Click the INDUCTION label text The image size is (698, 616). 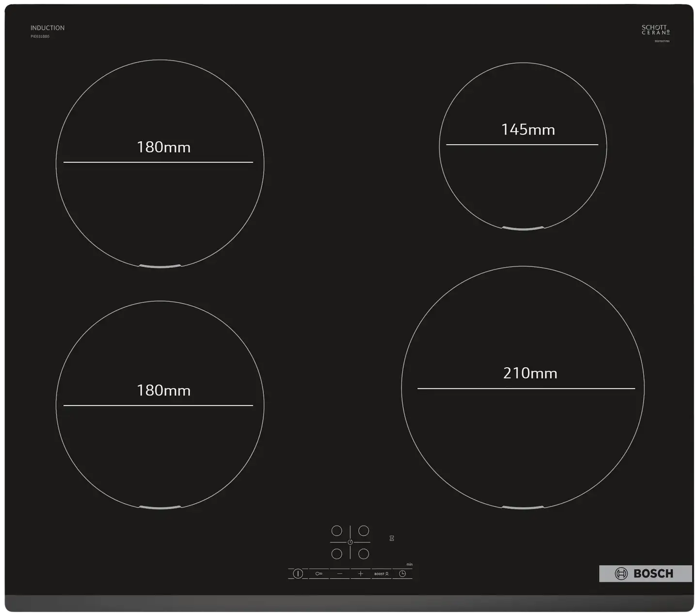[48, 28]
